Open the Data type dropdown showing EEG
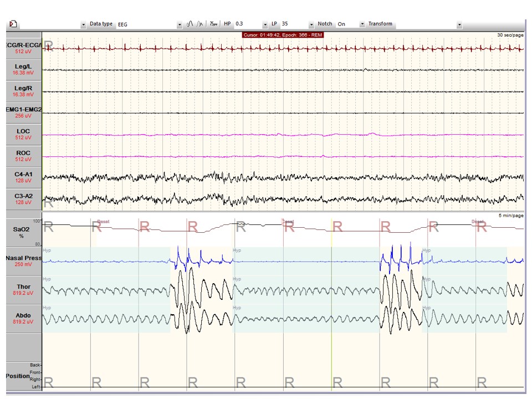Screen dimensions: 532x399 pyautogui.click(x=179, y=24)
